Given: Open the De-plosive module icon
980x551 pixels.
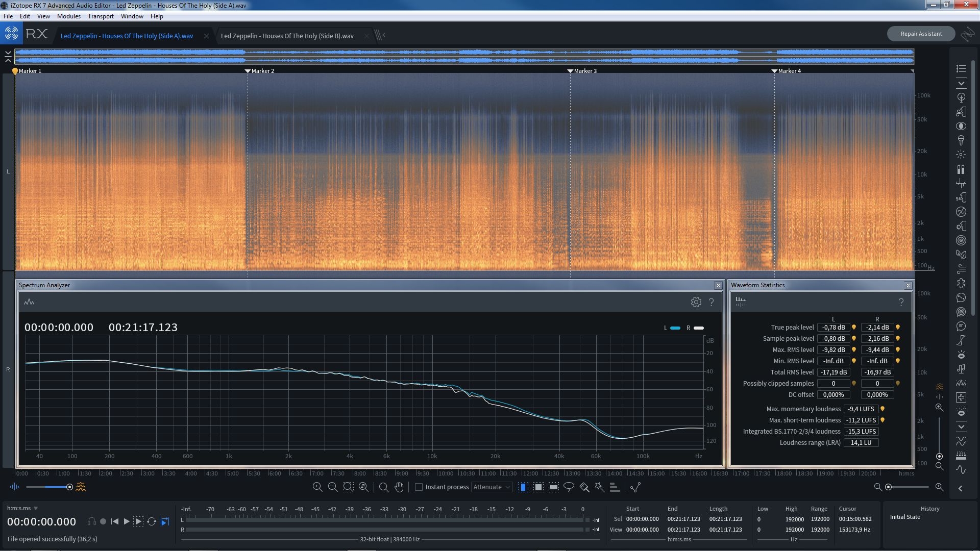Looking at the screenshot, I should [961, 226].
